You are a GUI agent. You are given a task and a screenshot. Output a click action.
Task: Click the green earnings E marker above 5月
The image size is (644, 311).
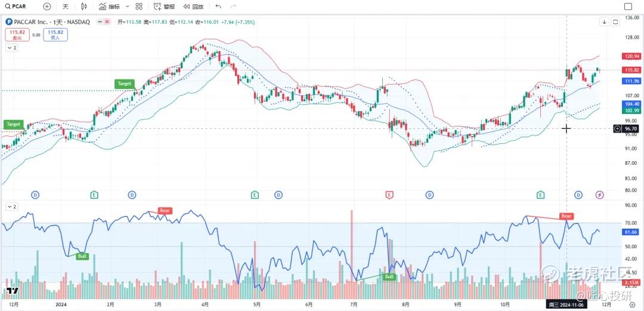click(x=255, y=195)
